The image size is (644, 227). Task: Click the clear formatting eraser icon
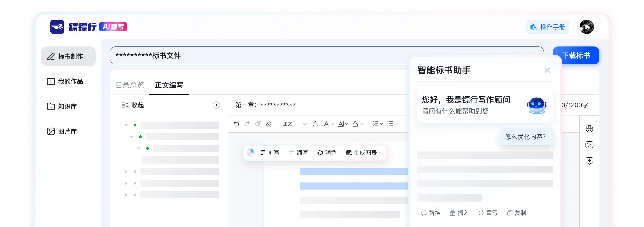tap(269, 124)
